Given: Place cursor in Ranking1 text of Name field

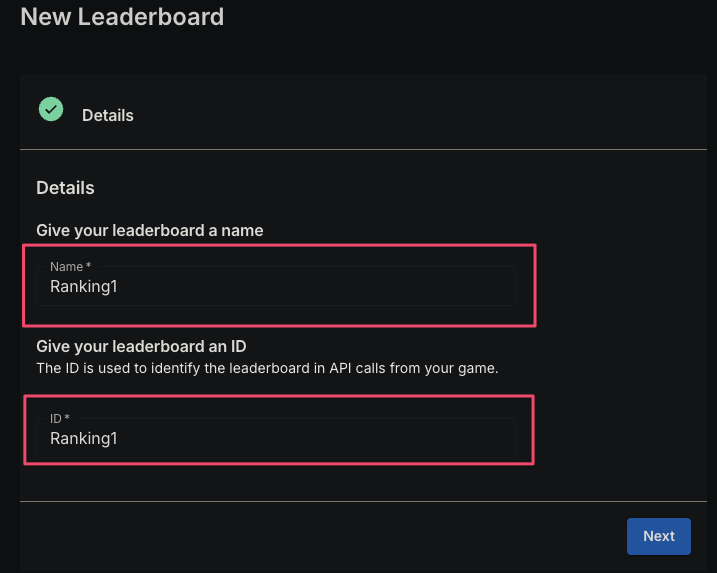Looking at the screenshot, I should (84, 287).
